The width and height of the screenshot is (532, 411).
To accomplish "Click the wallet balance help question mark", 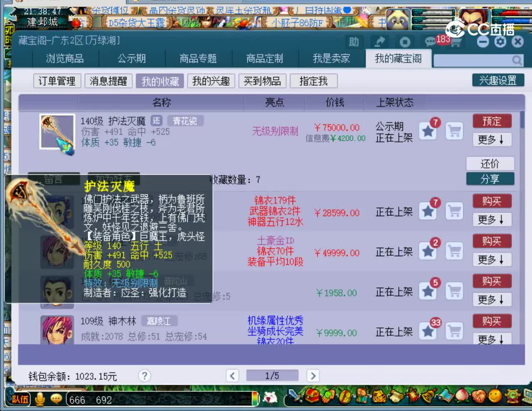I will pyautogui.click(x=144, y=376).
